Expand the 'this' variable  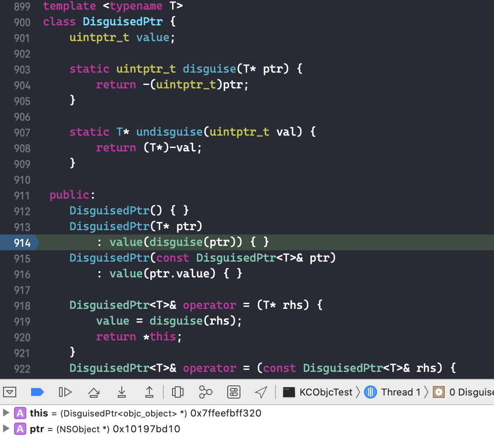[x=6, y=413]
